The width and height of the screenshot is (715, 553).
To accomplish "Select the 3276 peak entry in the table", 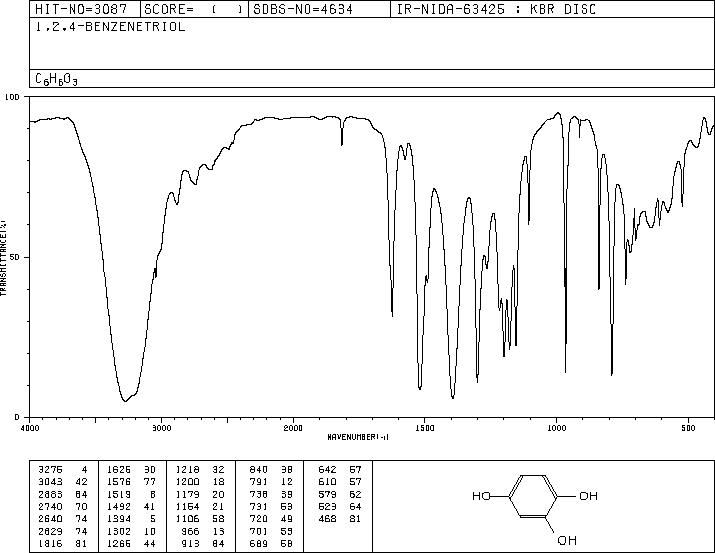I will (x=62, y=470).
